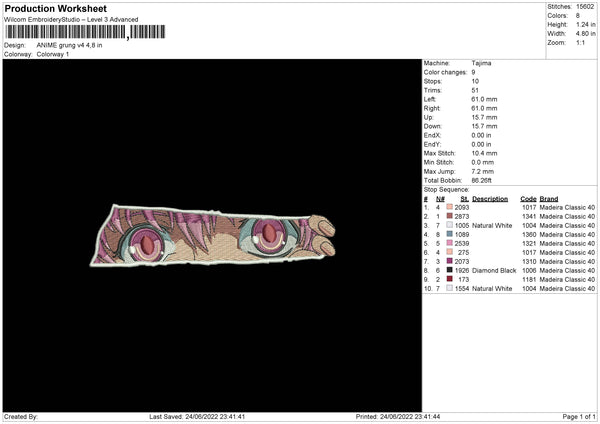Click the purple swatch for stop 7

tap(450, 261)
